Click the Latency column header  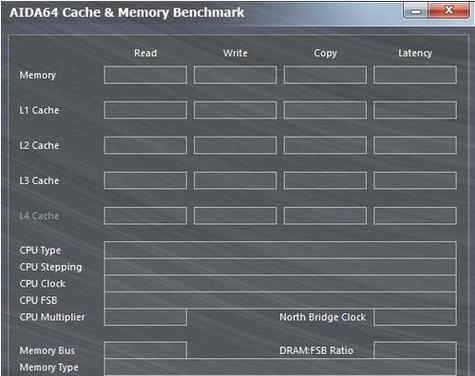(415, 53)
